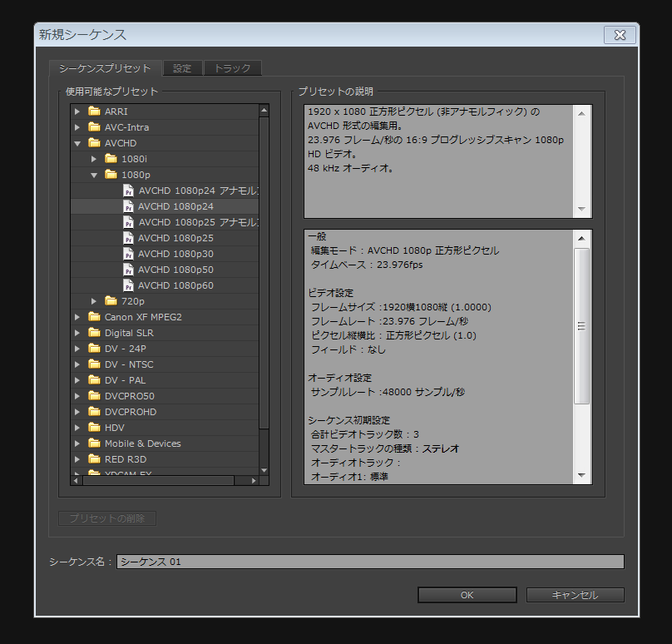Click the Digital SLR folder icon
This screenshot has height=644, width=672.
tap(94, 333)
